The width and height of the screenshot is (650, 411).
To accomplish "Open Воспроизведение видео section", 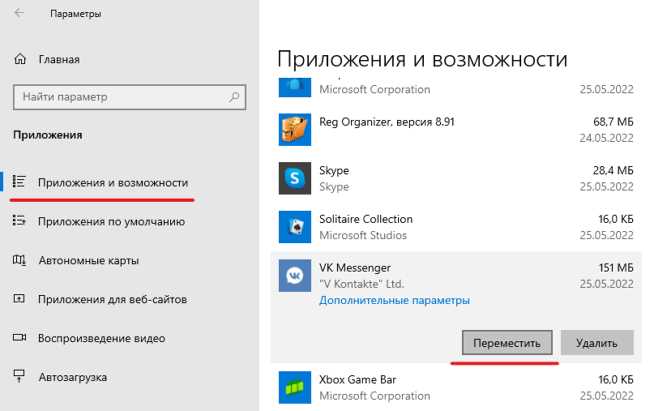I will [x=102, y=338].
